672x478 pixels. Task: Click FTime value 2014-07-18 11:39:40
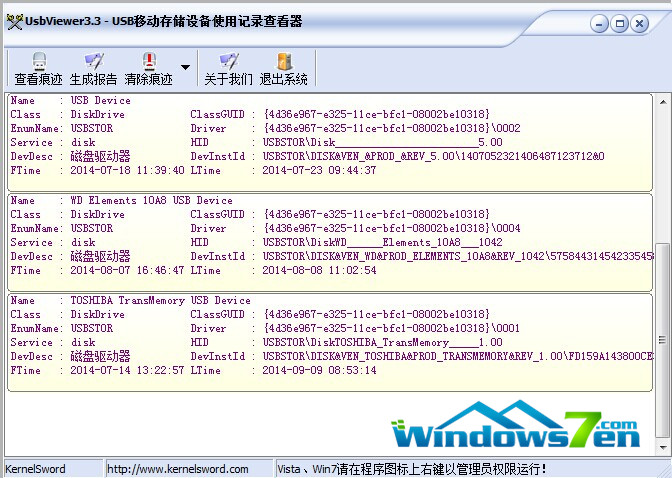click(x=127, y=170)
